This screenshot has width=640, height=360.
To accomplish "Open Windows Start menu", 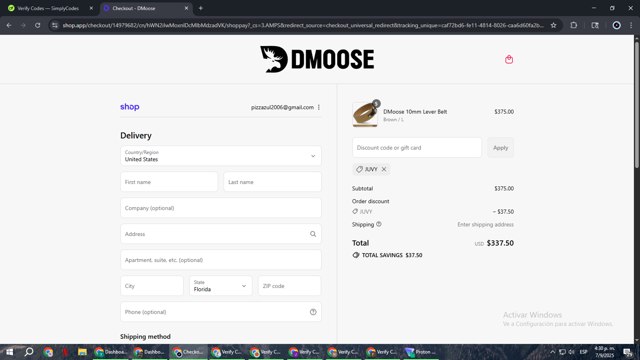I will (9, 352).
